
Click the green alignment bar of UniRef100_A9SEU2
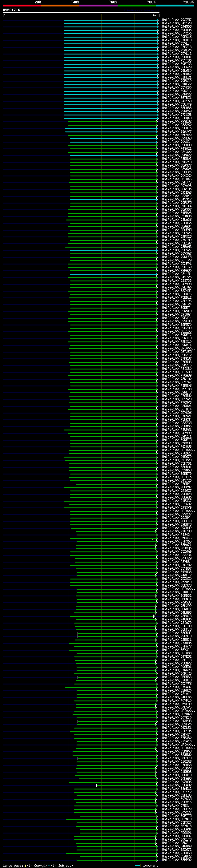113,122
